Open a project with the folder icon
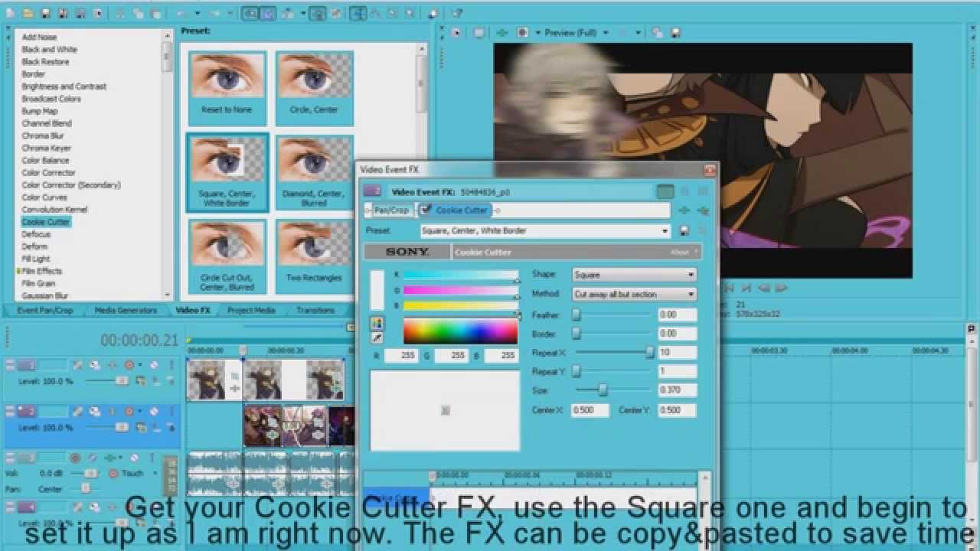Screen dimensions: 980x551 [28, 13]
